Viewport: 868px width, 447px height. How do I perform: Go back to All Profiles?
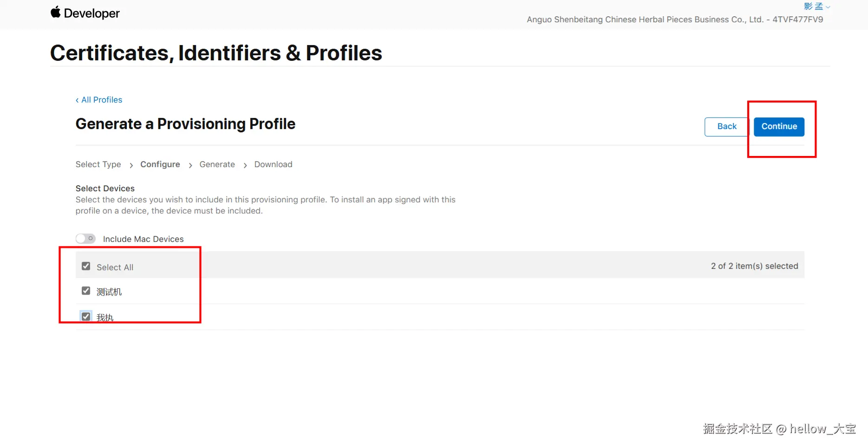coord(99,100)
